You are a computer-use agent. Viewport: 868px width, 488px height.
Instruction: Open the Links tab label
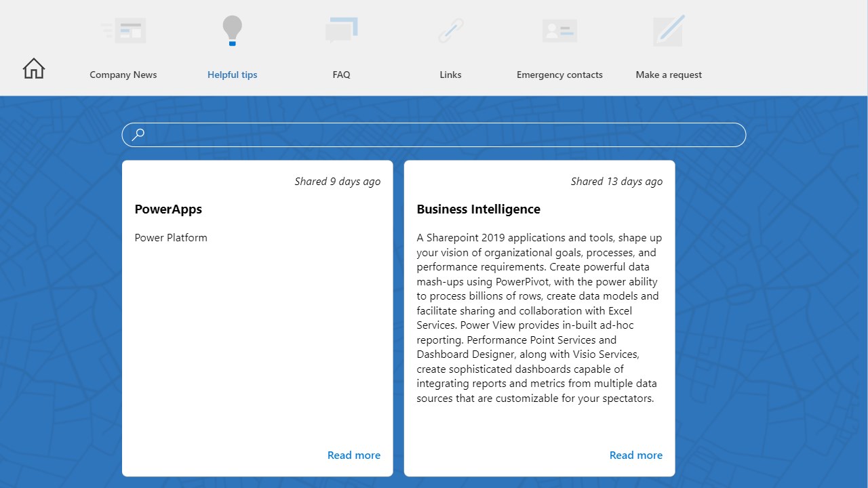pyautogui.click(x=450, y=75)
